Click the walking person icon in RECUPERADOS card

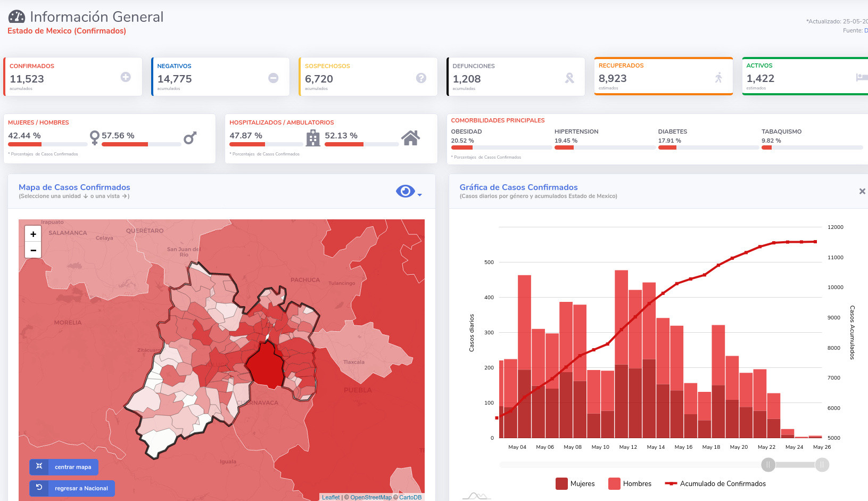pyautogui.click(x=718, y=77)
